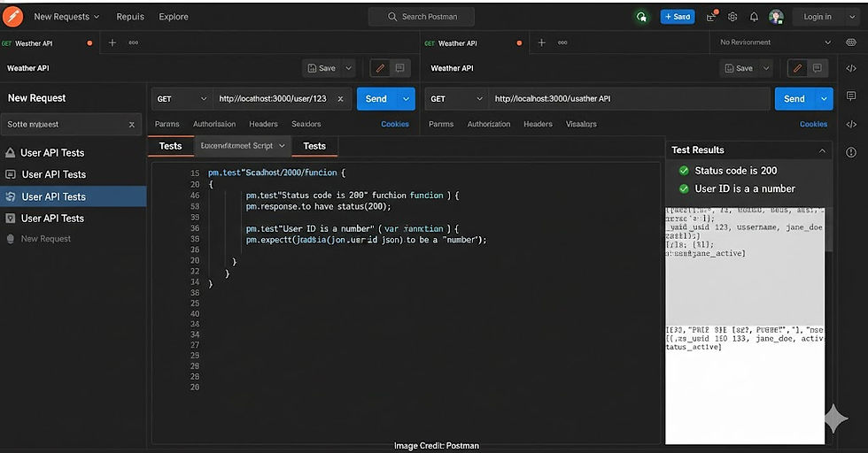Clear the left request URL

340,98
